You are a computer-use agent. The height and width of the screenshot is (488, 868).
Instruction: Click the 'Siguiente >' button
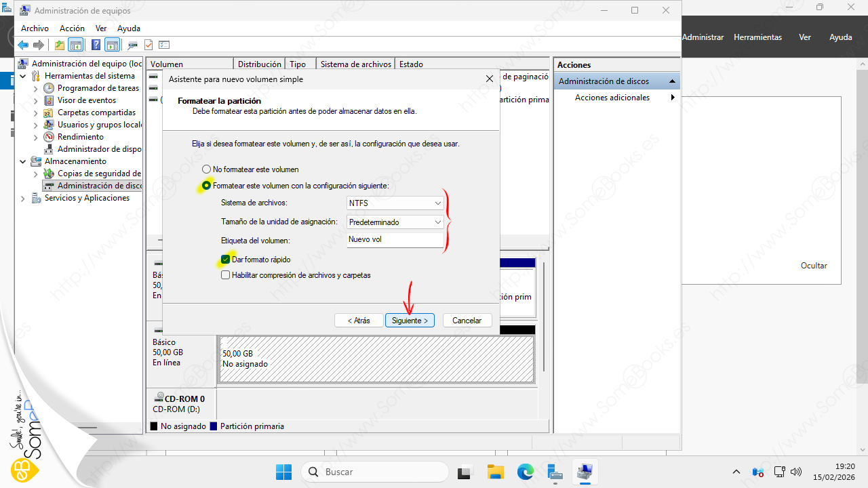coord(410,321)
